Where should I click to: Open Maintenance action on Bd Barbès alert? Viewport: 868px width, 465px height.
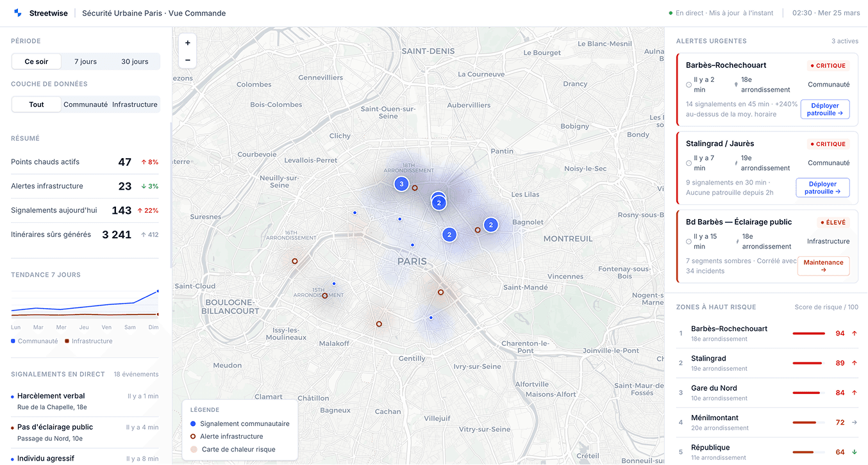click(x=823, y=266)
